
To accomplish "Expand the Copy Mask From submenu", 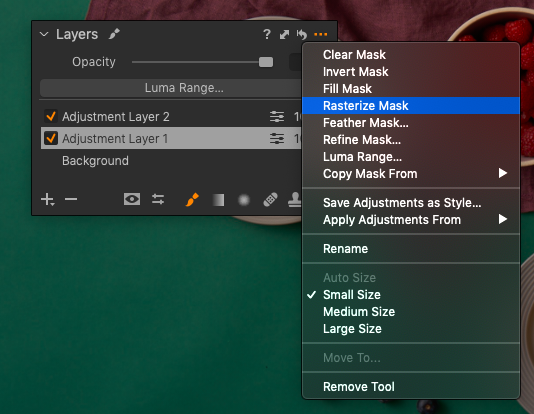I will pos(411,174).
